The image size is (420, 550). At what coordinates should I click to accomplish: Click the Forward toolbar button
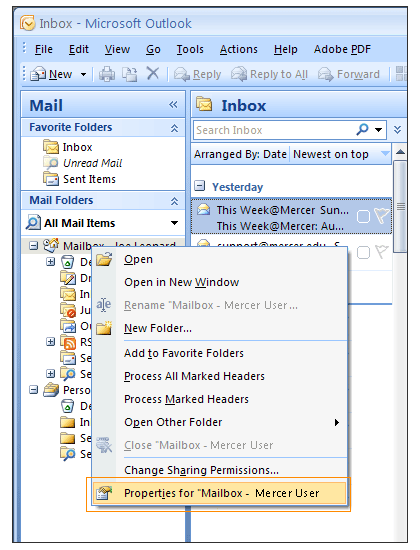pos(349,74)
